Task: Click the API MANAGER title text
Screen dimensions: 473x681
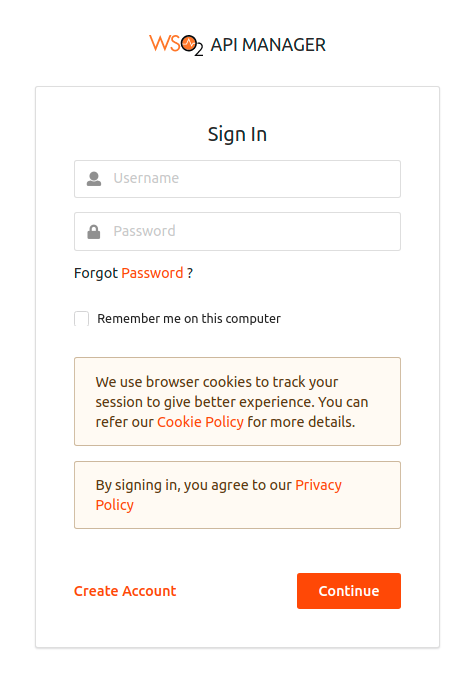Action: (x=268, y=45)
